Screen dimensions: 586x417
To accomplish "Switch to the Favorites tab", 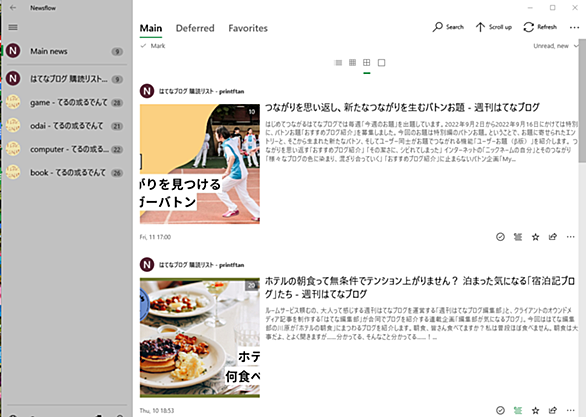I will (248, 28).
